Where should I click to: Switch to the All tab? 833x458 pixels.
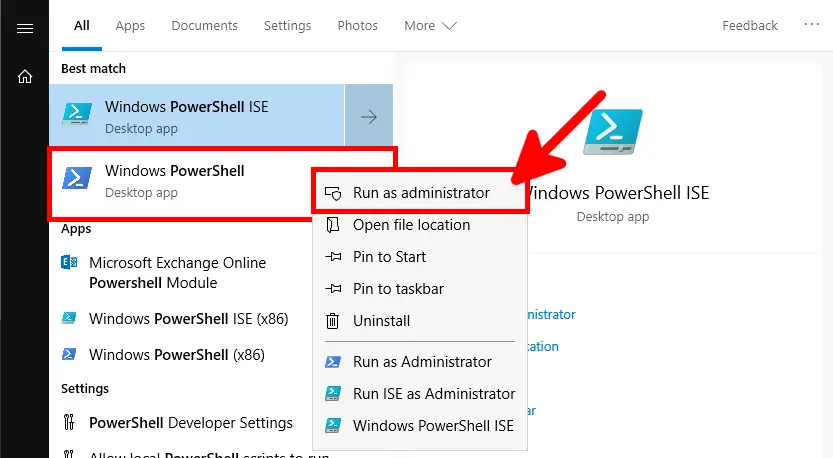pyautogui.click(x=82, y=26)
